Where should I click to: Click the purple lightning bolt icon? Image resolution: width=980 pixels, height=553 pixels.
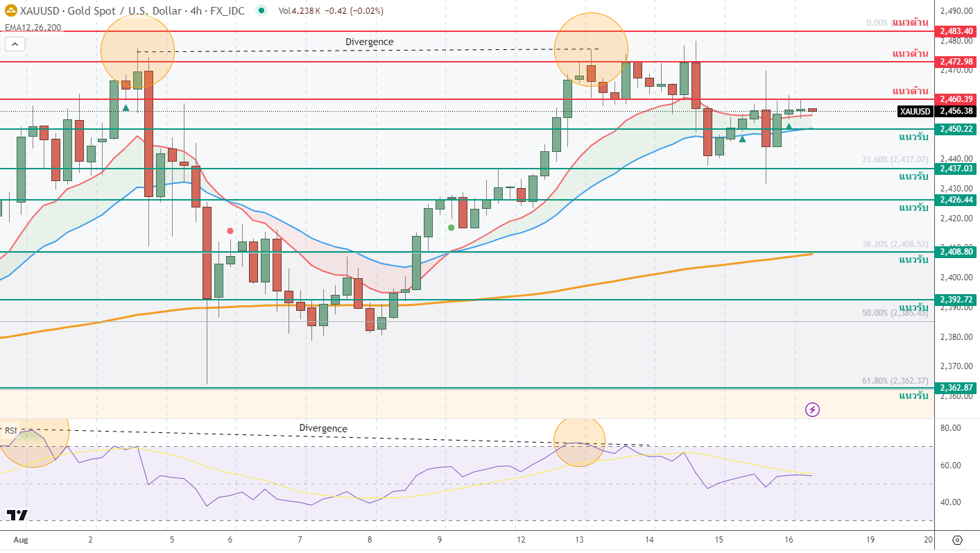(x=812, y=409)
